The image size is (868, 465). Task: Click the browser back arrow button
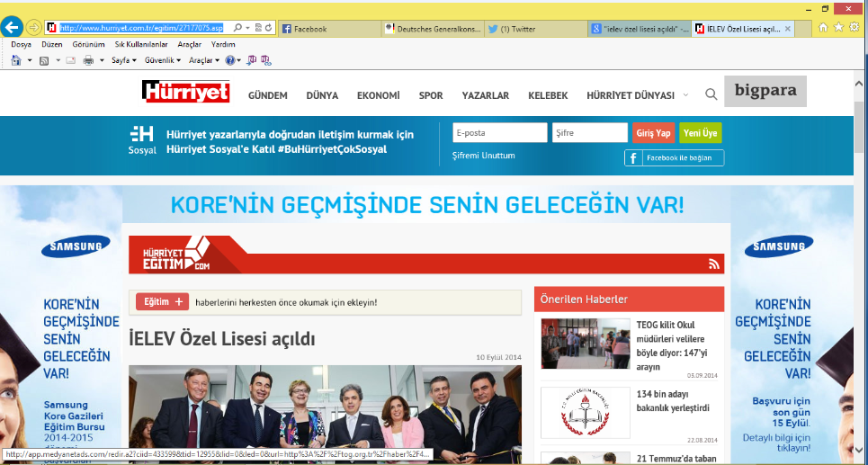click(12, 28)
